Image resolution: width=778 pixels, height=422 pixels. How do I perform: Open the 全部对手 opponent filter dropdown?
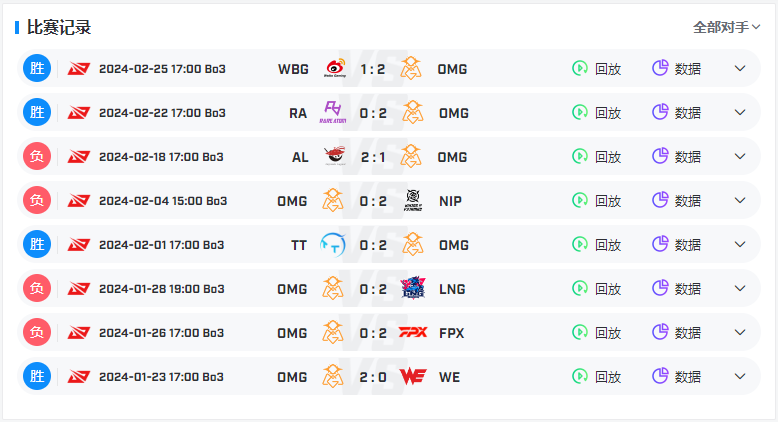click(x=726, y=27)
